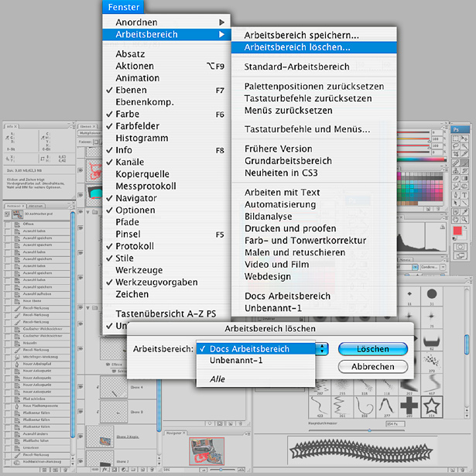Swap foreground and background colors arrow

click(x=464, y=227)
